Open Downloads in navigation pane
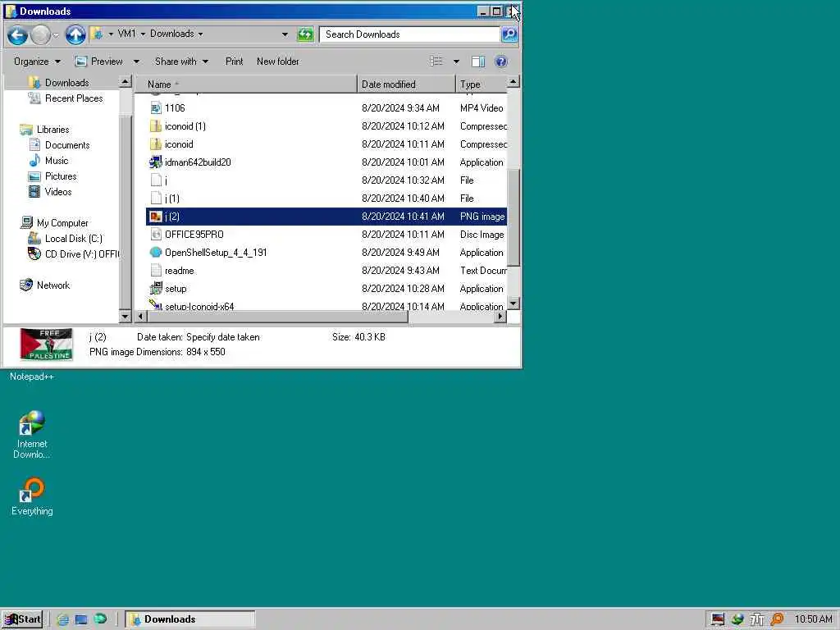This screenshot has height=630, width=840. point(66,83)
